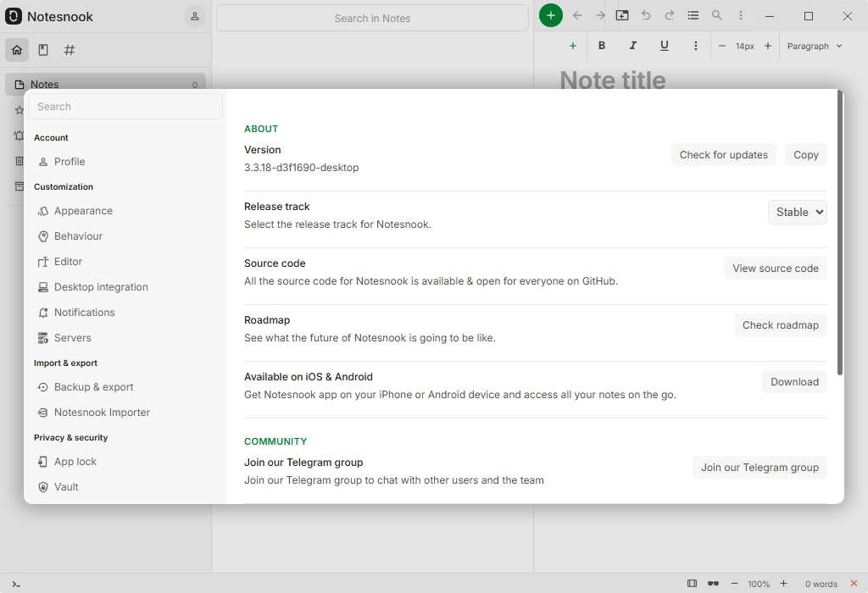Toggle the editor layout panel icon
Viewport: 868px width, 593px height.
tap(692, 584)
